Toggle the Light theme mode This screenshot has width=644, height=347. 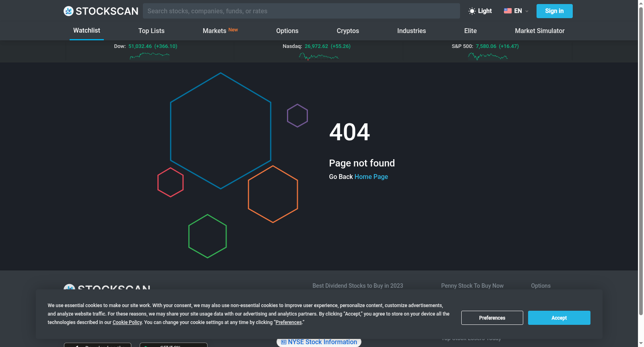[480, 11]
